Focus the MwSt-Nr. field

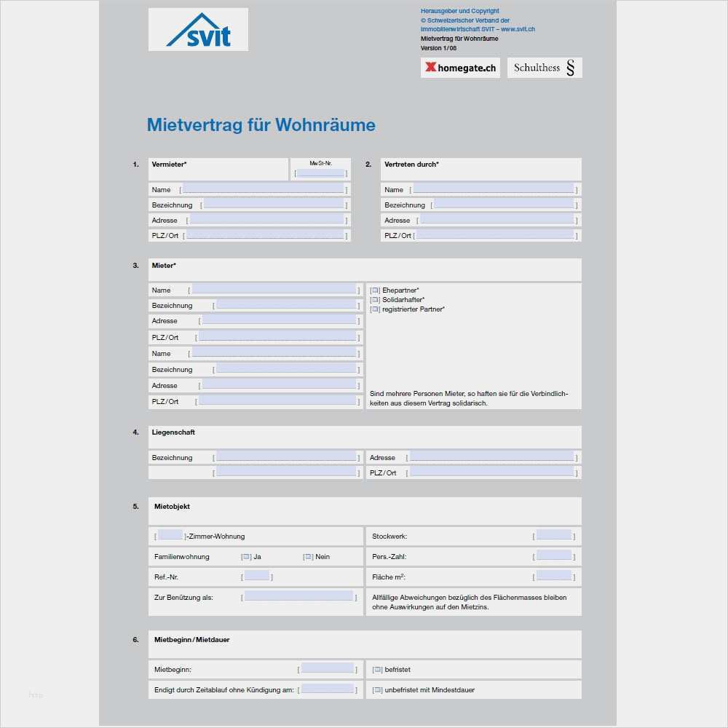(x=320, y=173)
